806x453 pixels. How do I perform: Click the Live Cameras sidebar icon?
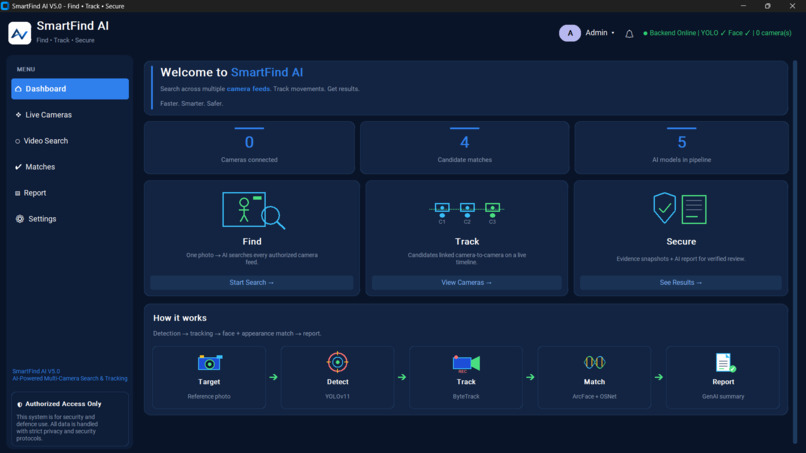pyautogui.click(x=19, y=115)
